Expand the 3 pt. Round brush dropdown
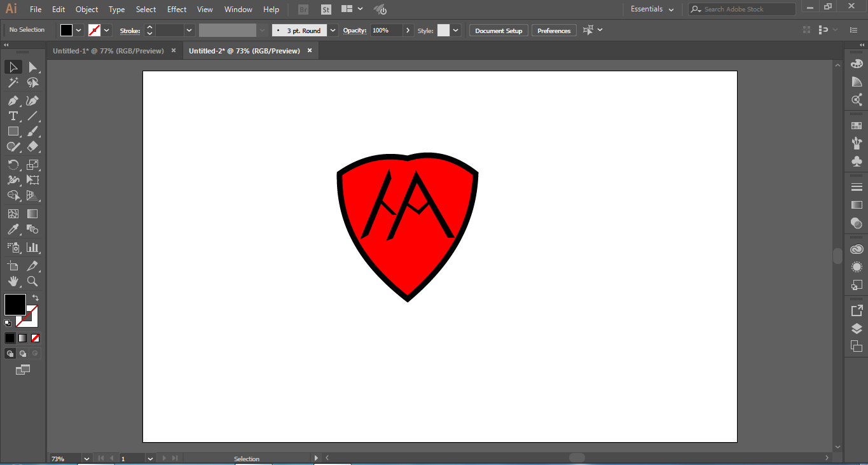This screenshot has width=868, height=465. click(x=333, y=31)
